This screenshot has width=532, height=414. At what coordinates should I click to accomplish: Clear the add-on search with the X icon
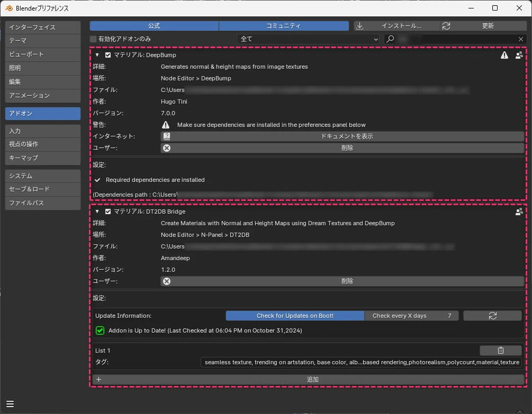pyautogui.click(x=521, y=39)
